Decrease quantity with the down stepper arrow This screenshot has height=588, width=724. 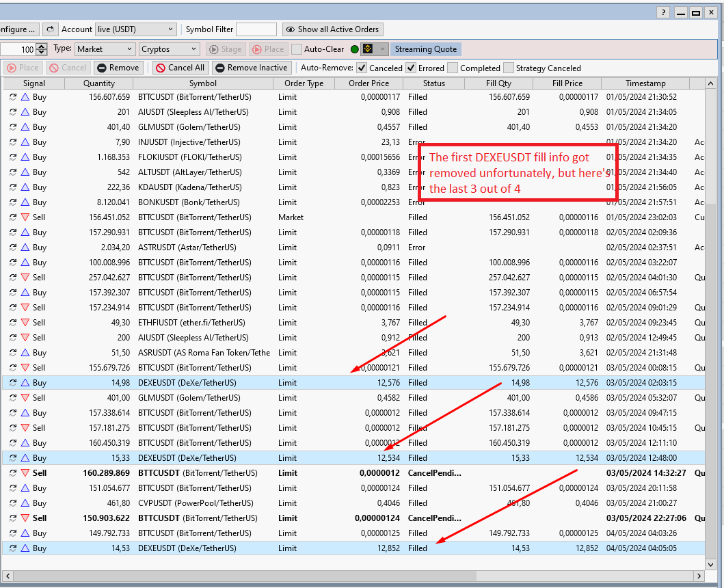pos(42,52)
